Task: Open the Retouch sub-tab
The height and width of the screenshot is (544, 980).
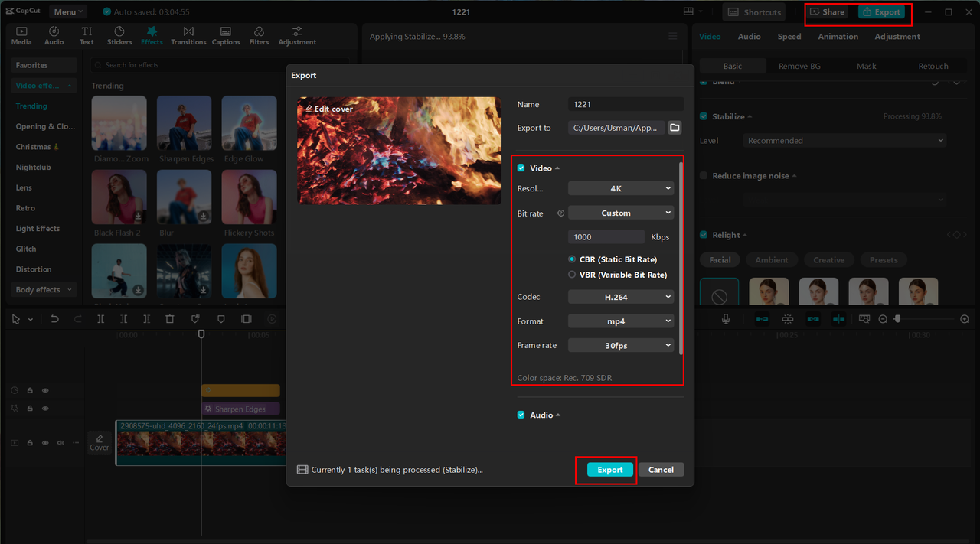Action: click(933, 66)
